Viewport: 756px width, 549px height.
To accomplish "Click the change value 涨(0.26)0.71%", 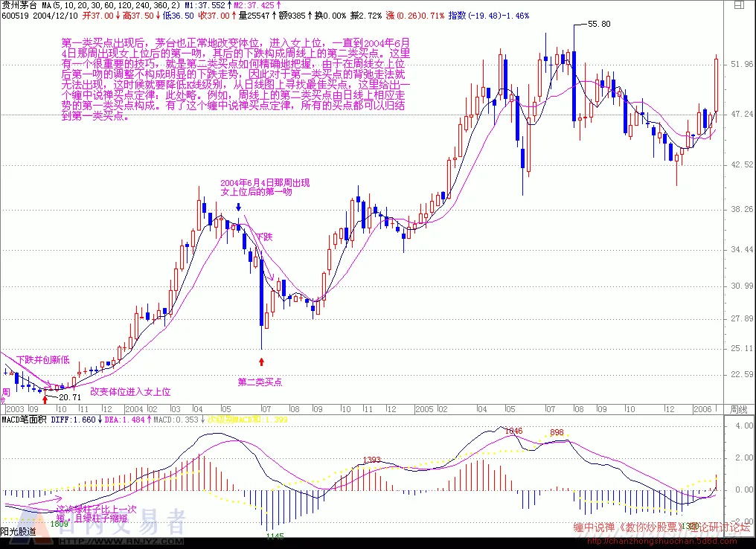I will tap(415, 16).
